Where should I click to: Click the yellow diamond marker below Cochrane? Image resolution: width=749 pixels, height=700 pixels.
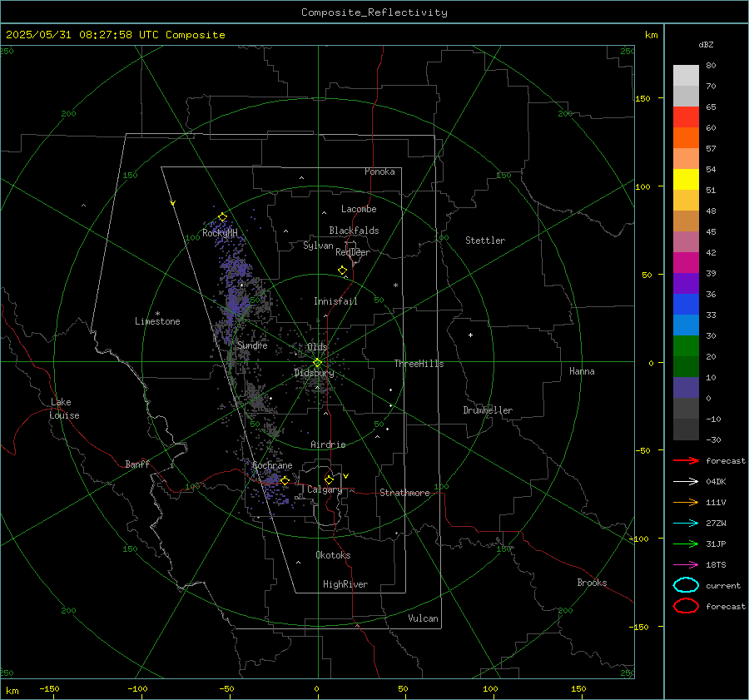point(285,480)
